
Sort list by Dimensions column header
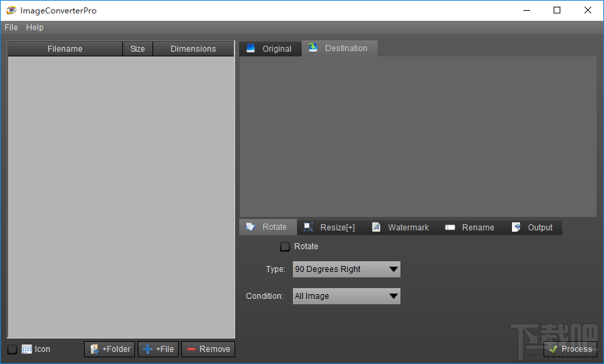(193, 49)
